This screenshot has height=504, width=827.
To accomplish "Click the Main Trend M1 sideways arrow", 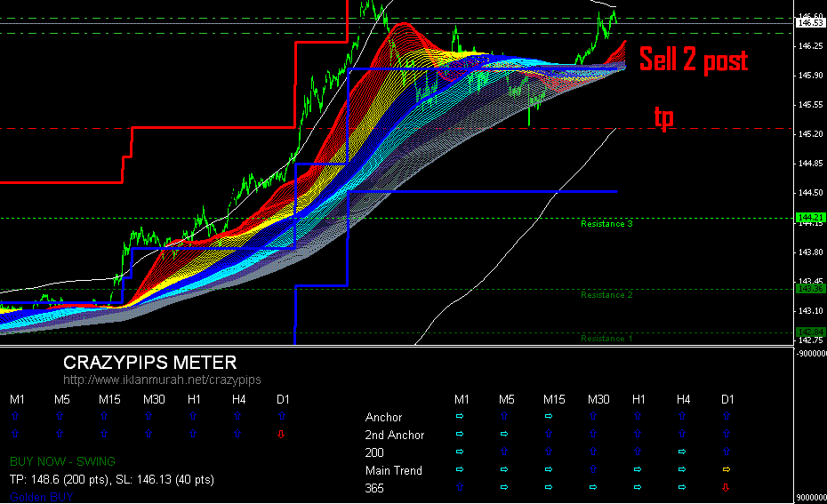I will [460, 469].
